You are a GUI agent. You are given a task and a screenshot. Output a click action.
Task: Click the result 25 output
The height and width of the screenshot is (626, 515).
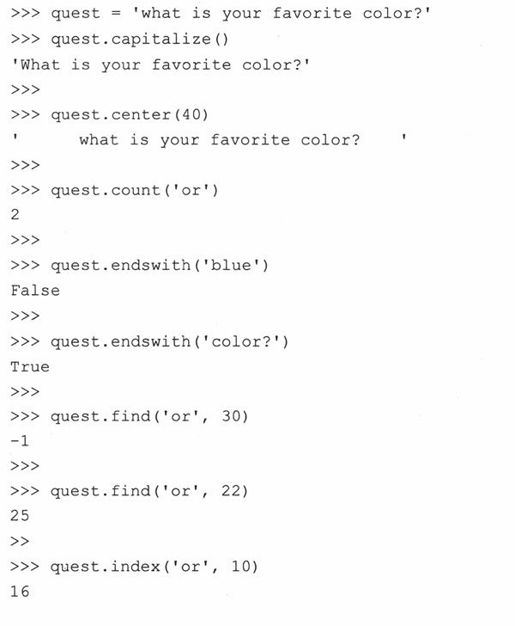(x=20, y=516)
